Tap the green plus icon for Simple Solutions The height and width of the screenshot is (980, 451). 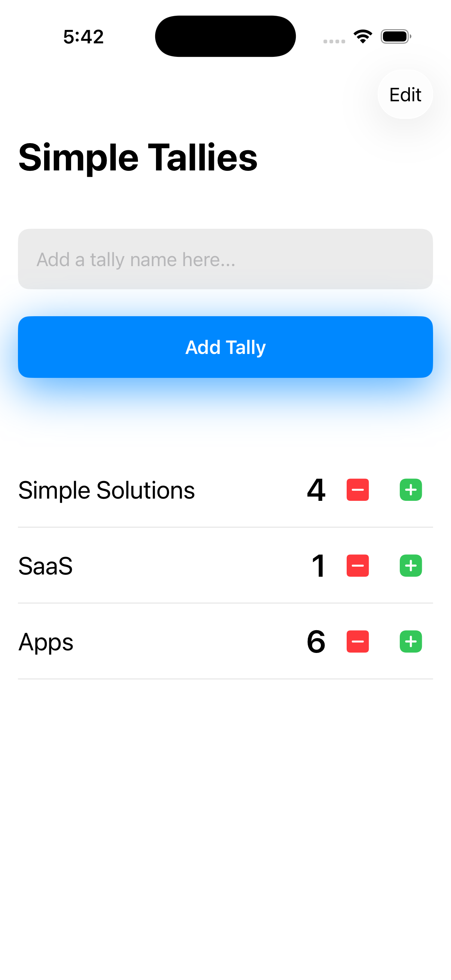tap(410, 490)
